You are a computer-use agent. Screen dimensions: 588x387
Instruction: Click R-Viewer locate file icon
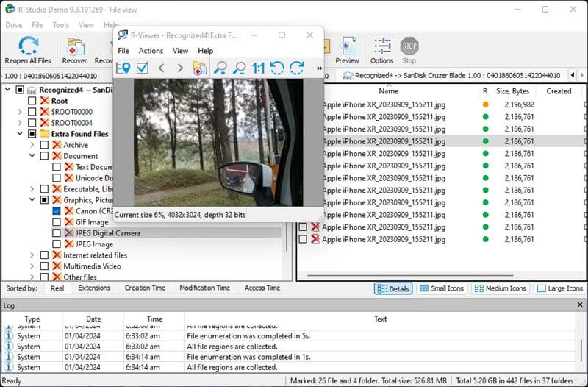(x=123, y=68)
